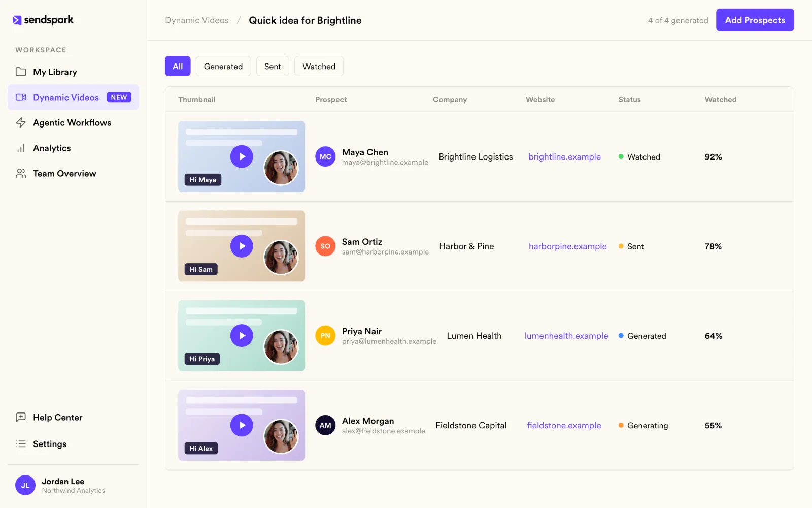
Task: Open Settings in sidebar
Action: pyautogui.click(x=73, y=443)
